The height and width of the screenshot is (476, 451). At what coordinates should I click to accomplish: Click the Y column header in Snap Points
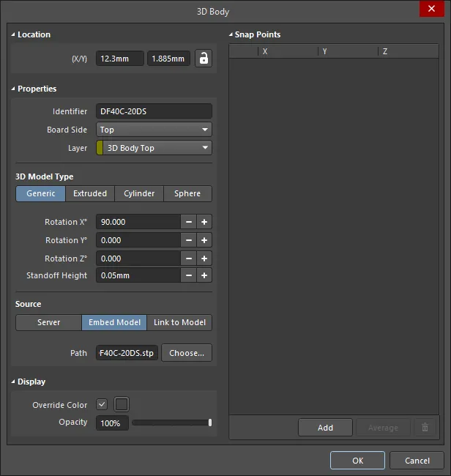pyautogui.click(x=348, y=51)
